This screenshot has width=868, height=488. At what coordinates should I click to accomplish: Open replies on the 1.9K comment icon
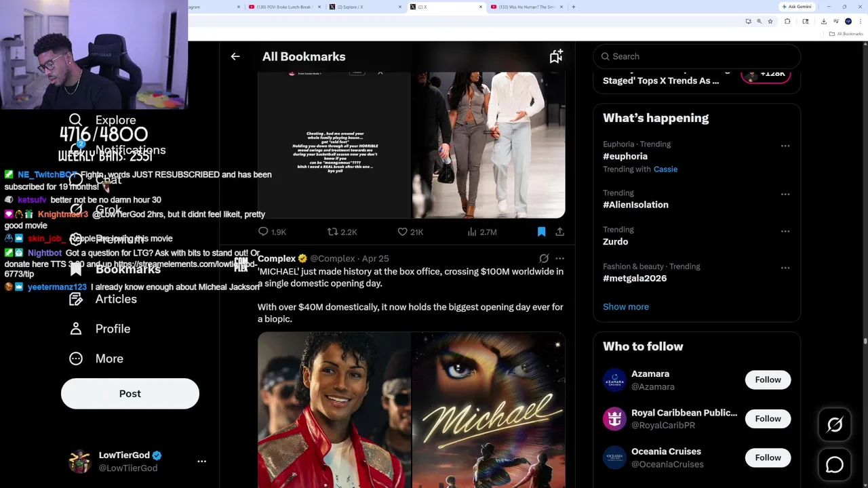[272, 232]
